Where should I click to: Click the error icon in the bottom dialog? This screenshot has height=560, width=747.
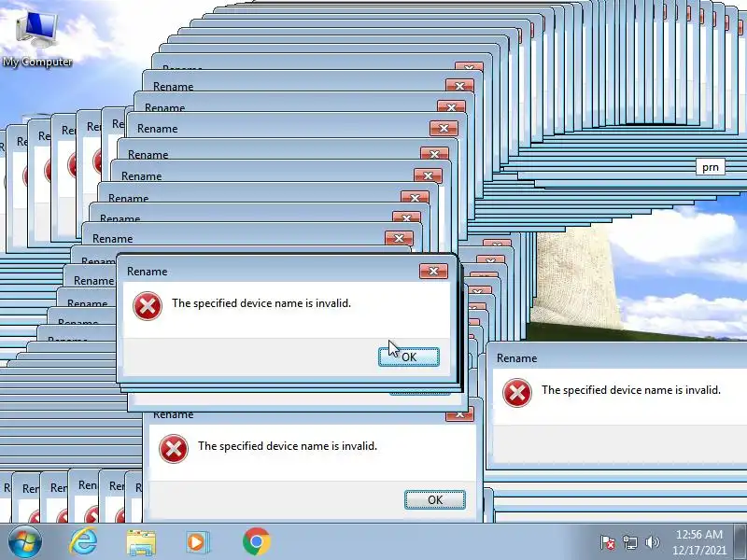[x=174, y=449]
